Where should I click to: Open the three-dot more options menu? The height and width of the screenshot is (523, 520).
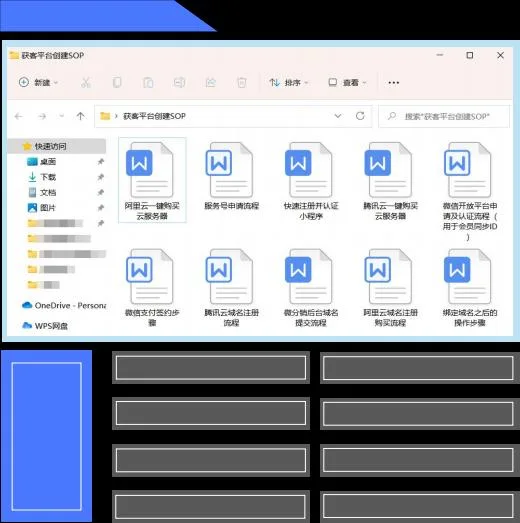point(394,82)
